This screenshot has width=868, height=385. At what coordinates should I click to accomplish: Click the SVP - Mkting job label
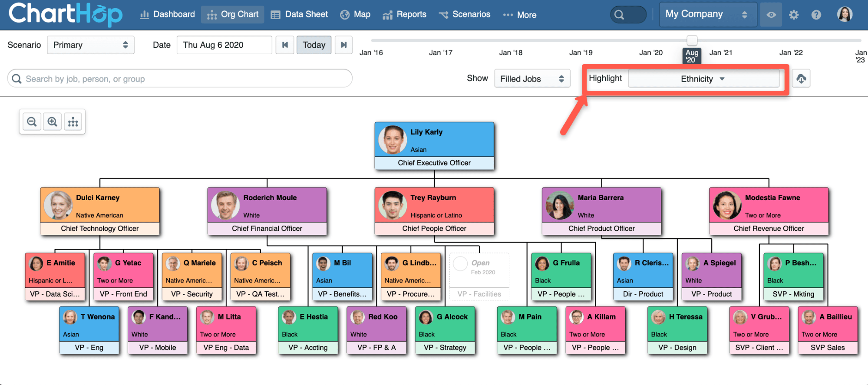(794, 294)
